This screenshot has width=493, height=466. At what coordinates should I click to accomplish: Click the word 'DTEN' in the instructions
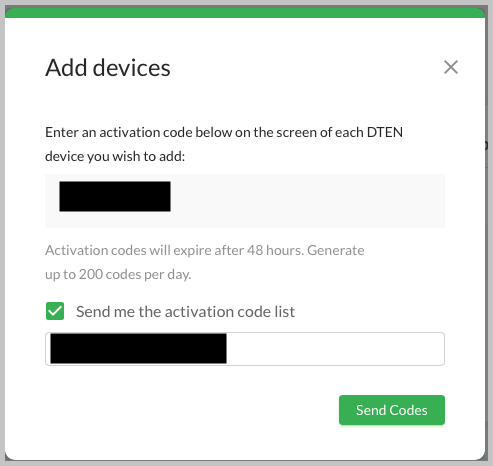pos(385,132)
